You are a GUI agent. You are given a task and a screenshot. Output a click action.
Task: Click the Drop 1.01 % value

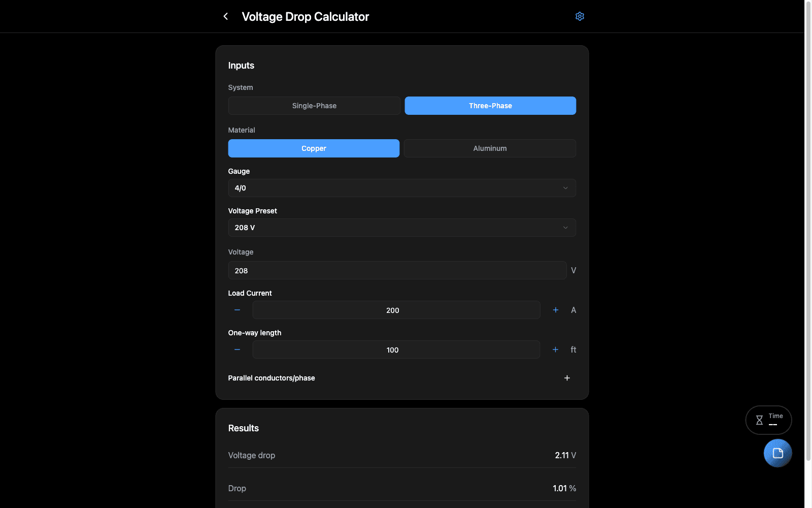coord(564,488)
